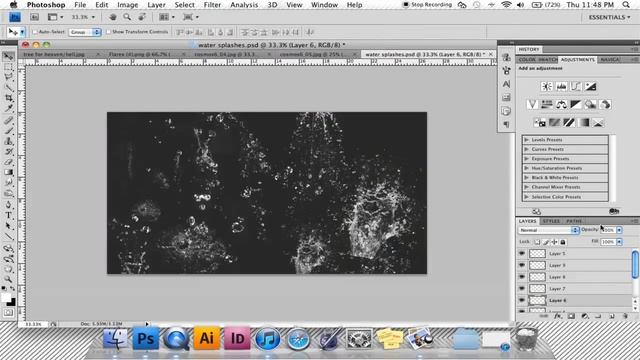640x360 pixels.
Task: Select the Pen tool
Action: coord(9,205)
